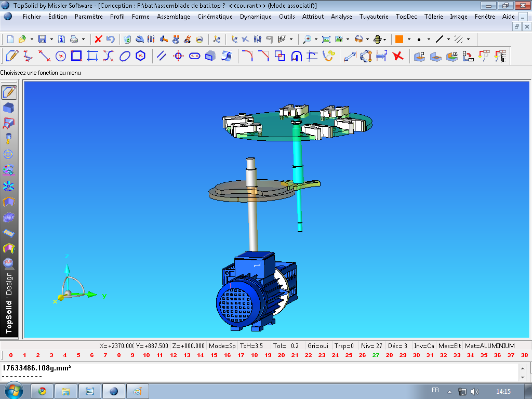Open the line style dropdown arrow
The height and width of the screenshot is (399, 532).
[x=448, y=39]
